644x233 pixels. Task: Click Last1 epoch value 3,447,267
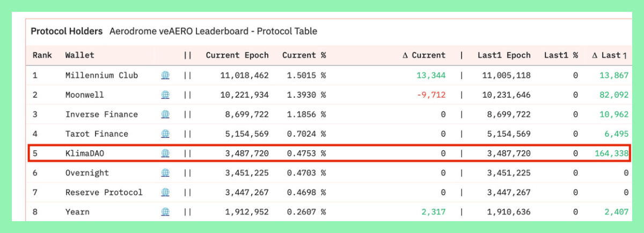[x=509, y=192]
